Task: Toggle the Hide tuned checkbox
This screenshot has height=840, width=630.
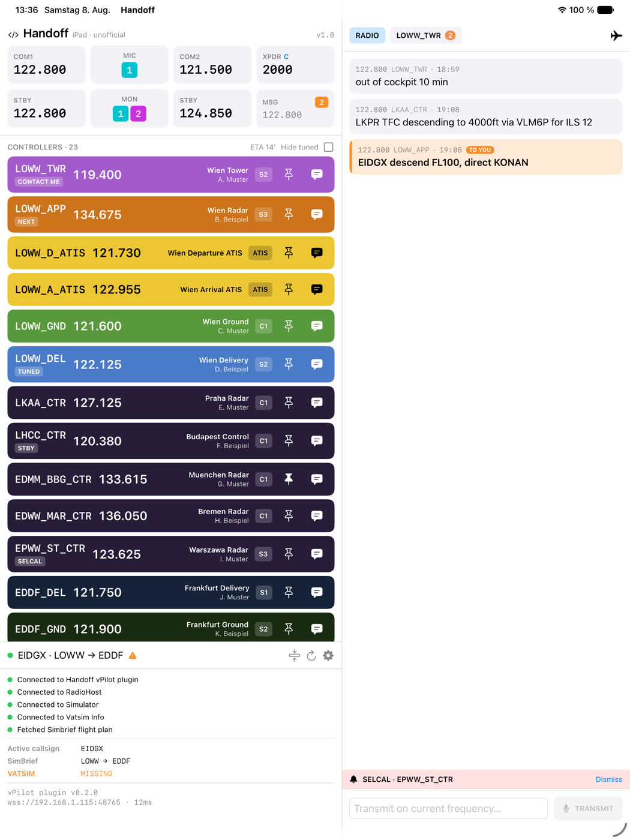Action: coord(328,147)
